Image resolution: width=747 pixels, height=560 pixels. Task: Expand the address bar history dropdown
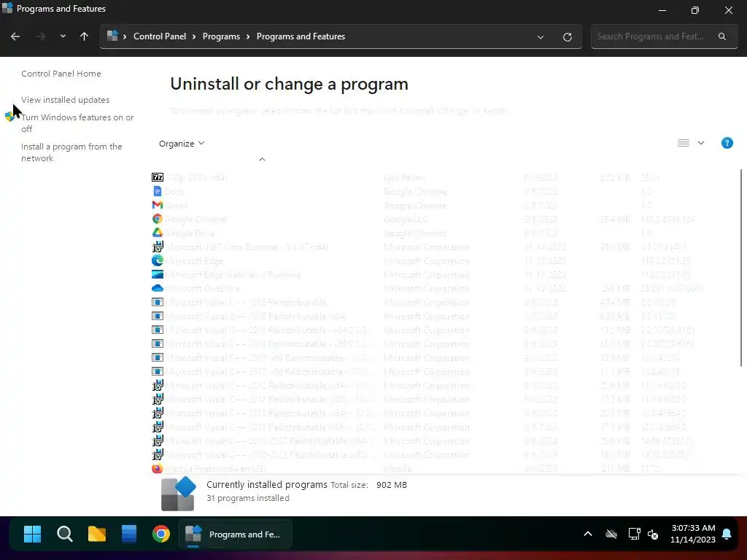(x=541, y=37)
